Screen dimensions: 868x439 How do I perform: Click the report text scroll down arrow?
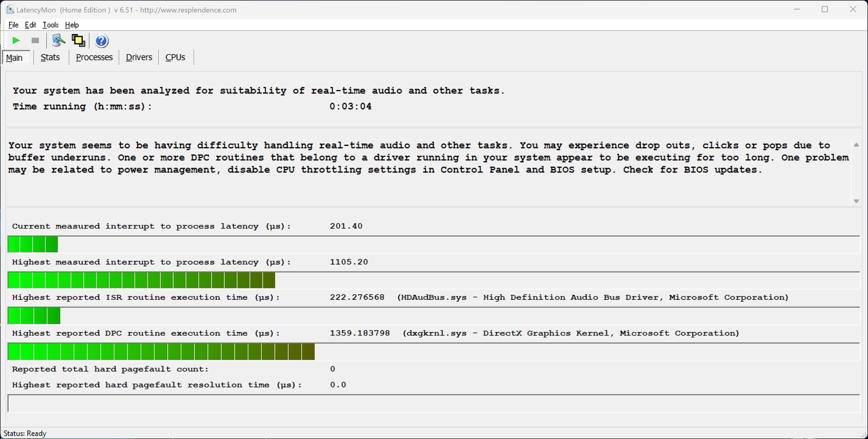pos(856,201)
